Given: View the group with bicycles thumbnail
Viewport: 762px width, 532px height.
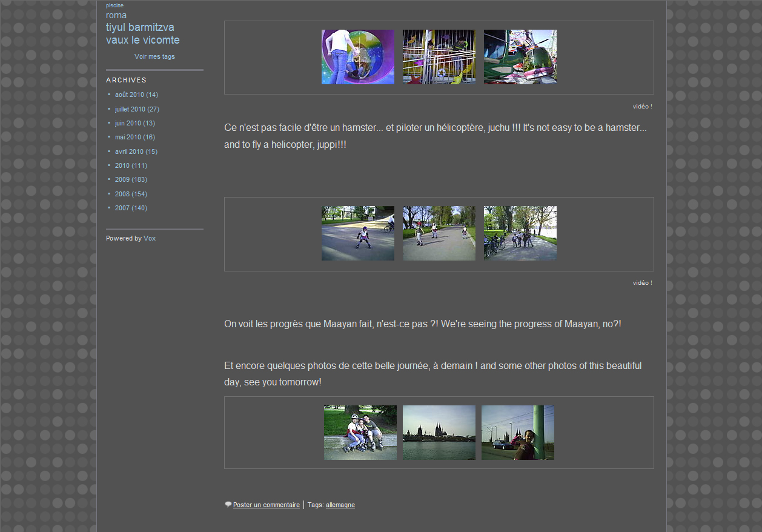Looking at the screenshot, I should 520,233.
